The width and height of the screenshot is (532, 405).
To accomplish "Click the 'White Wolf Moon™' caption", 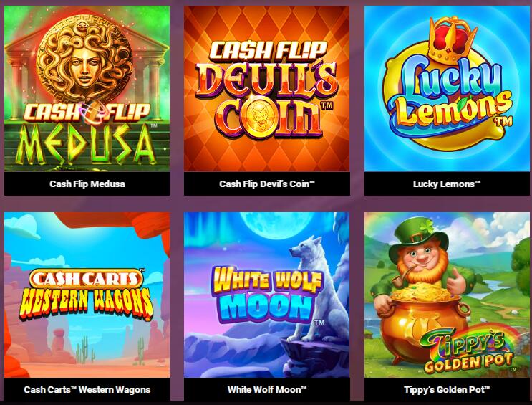I will tap(267, 390).
